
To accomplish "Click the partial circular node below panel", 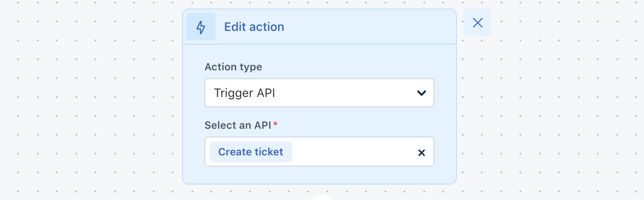I will [x=322, y=197].
